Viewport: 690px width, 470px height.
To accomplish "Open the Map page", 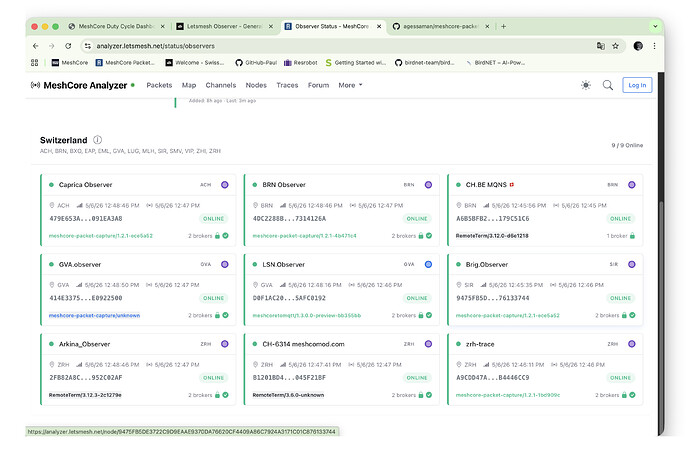I will (189, 85).
